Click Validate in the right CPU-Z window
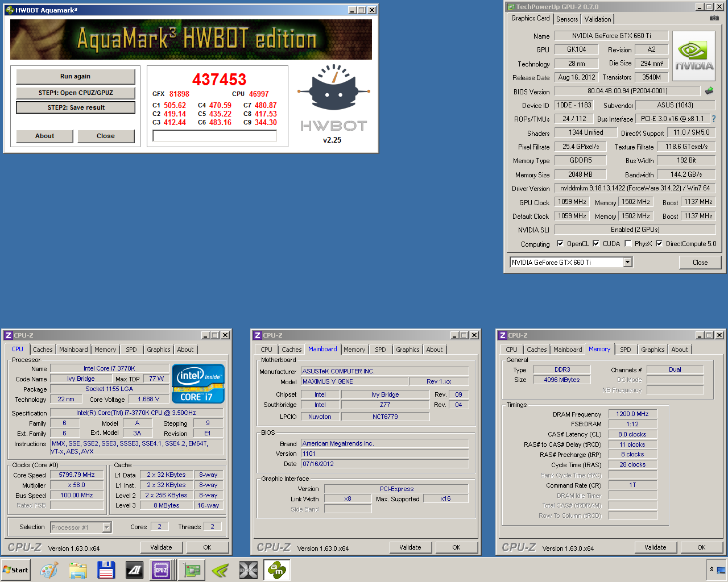The height and width of the screenshot is (582, 728). click(x=655, y=547)
